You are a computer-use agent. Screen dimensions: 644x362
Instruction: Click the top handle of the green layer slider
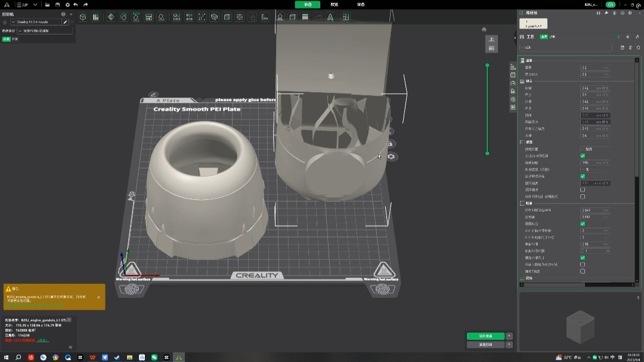487,66
